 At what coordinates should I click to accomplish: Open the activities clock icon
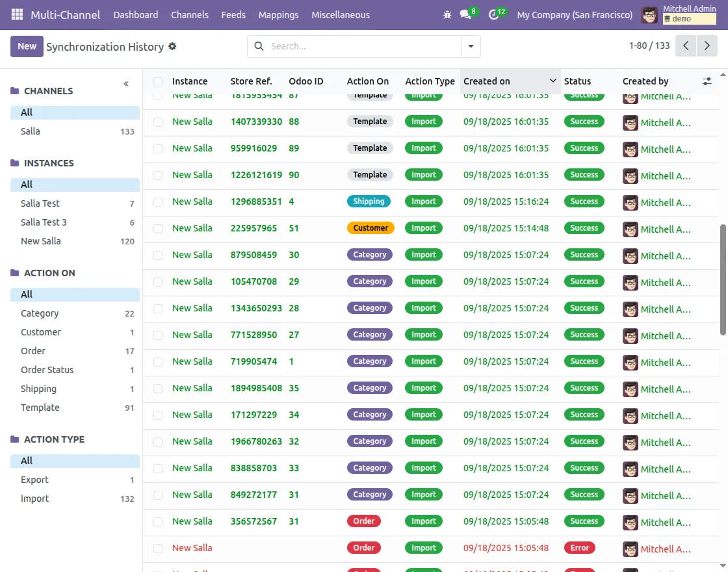[x=494, y=14]
